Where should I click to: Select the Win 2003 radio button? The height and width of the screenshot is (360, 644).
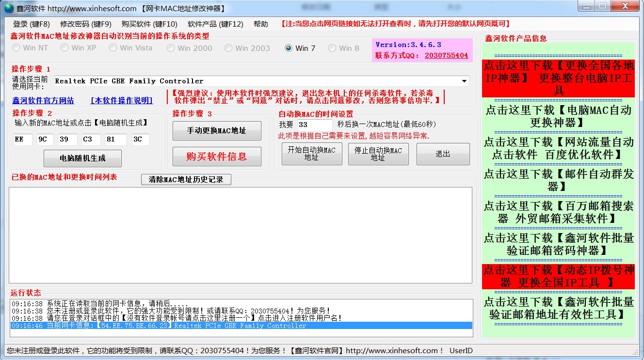click(x=247, y=48)
